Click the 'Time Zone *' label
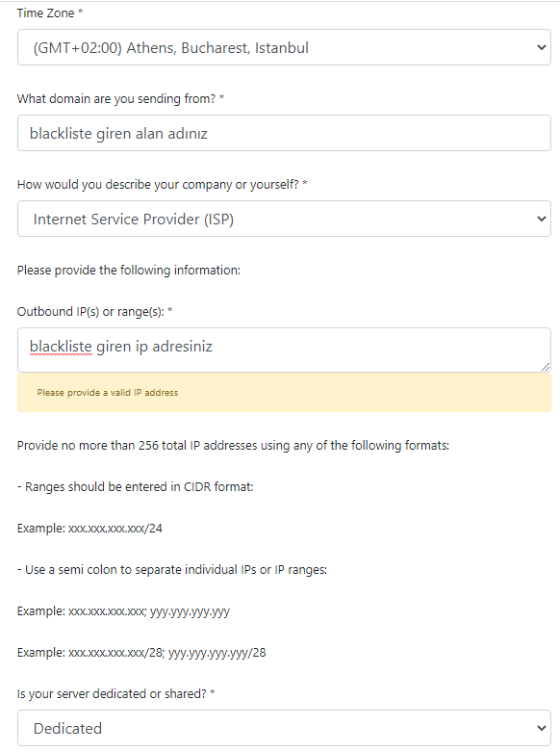560x752 pixels. pyautogui.click(x=50, y=13)
